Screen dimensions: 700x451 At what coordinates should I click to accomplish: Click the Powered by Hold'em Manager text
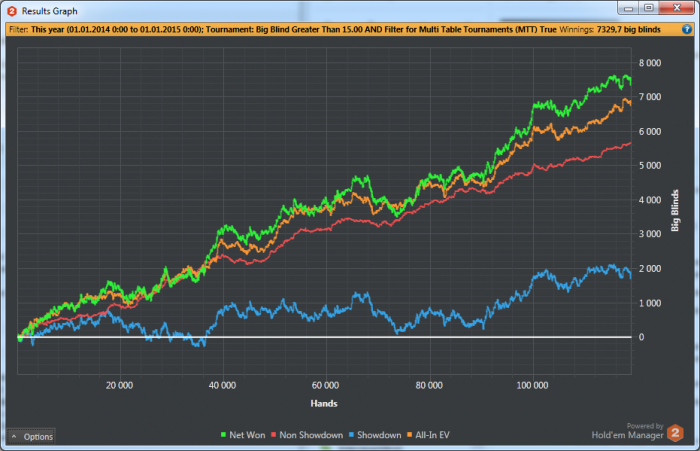[628, 431]
